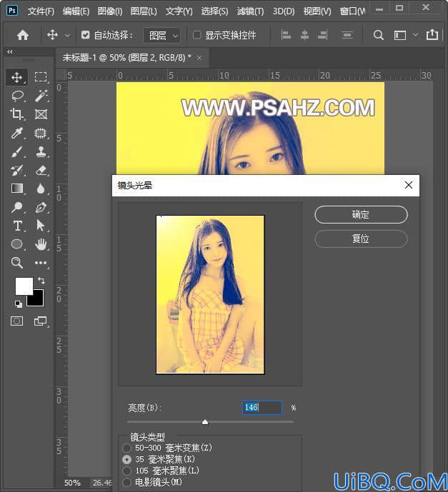The image size is (448, 492).
Task: Click the distribute vertically icon
Action: [x=347, y=35]
